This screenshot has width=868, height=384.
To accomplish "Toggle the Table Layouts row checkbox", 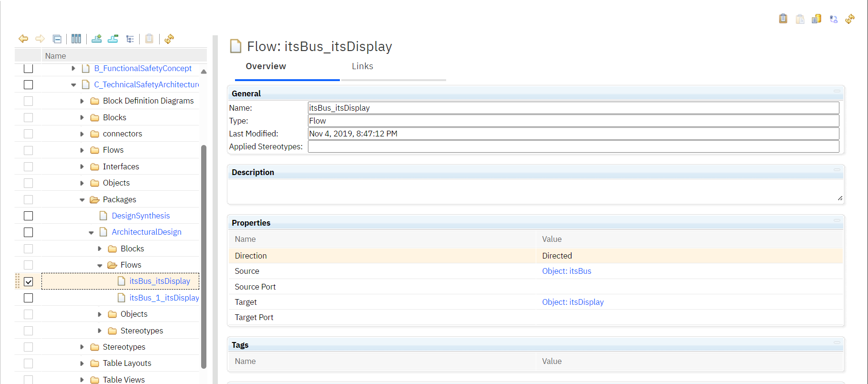I will [x=29, y=363].
